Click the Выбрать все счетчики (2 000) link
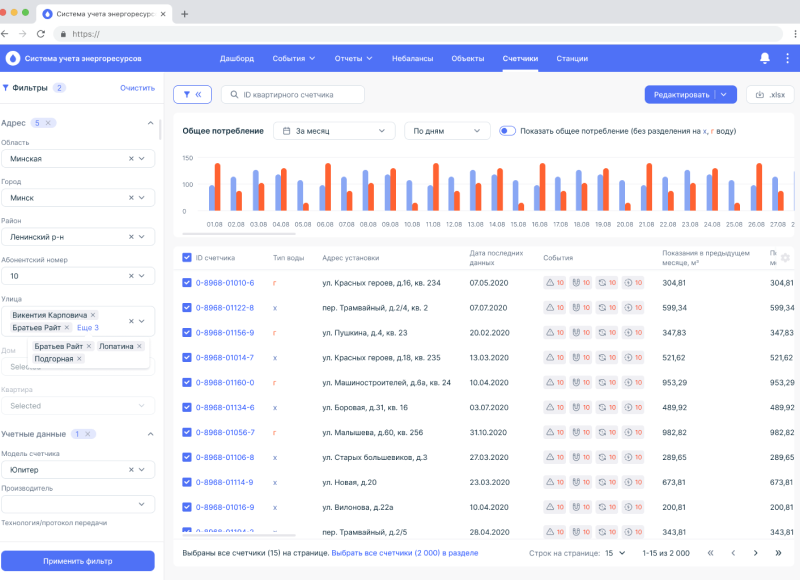This screenshot has height=580, width=800. pos(405,552)
